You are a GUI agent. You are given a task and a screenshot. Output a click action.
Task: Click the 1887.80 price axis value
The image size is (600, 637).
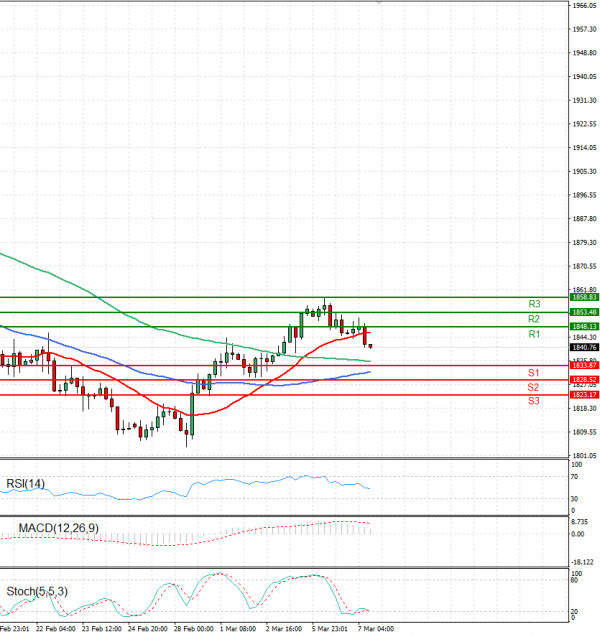pos(584,219)
